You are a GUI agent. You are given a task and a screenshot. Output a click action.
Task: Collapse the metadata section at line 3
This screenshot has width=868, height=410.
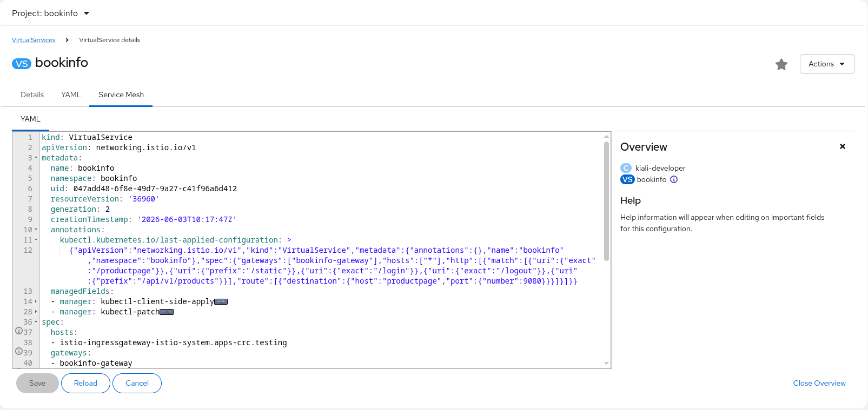(36, 158)
